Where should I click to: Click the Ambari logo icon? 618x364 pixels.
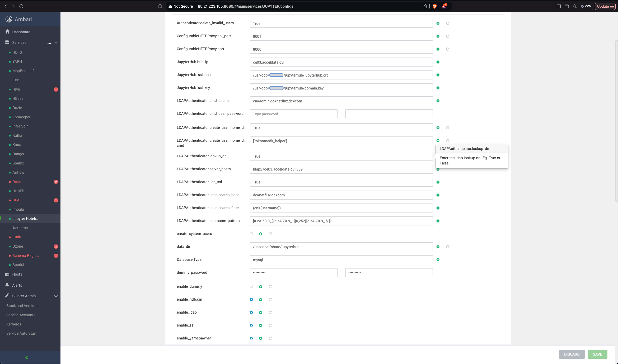pyautogui.click(x=9, y=19)
